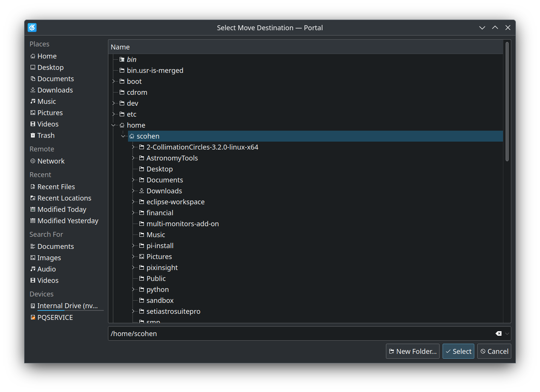This screenshot has width=540, height=392.
Task: Click the clear text icon in path field
Action: (498, 333)
